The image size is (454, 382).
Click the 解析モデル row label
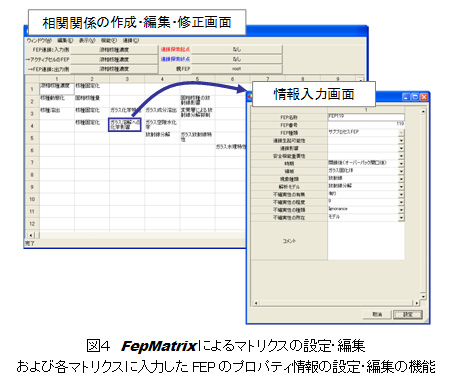tap(289, 187)
